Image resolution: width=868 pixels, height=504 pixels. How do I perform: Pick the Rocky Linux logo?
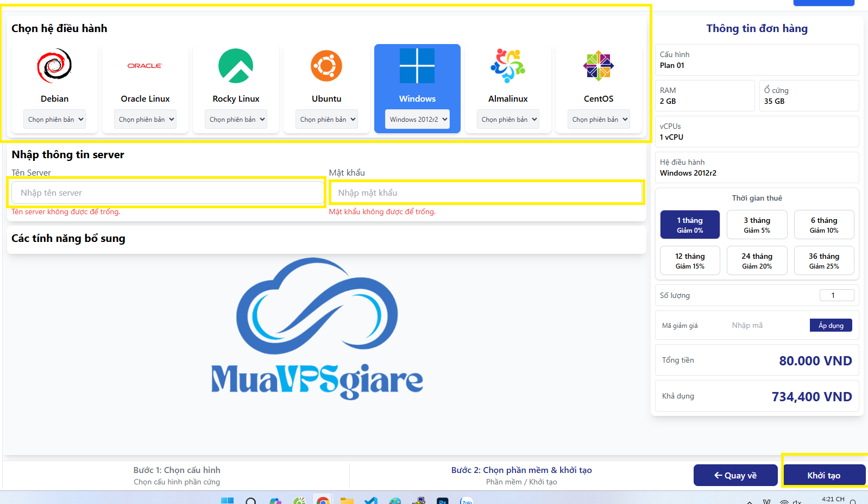pos(236,66)
